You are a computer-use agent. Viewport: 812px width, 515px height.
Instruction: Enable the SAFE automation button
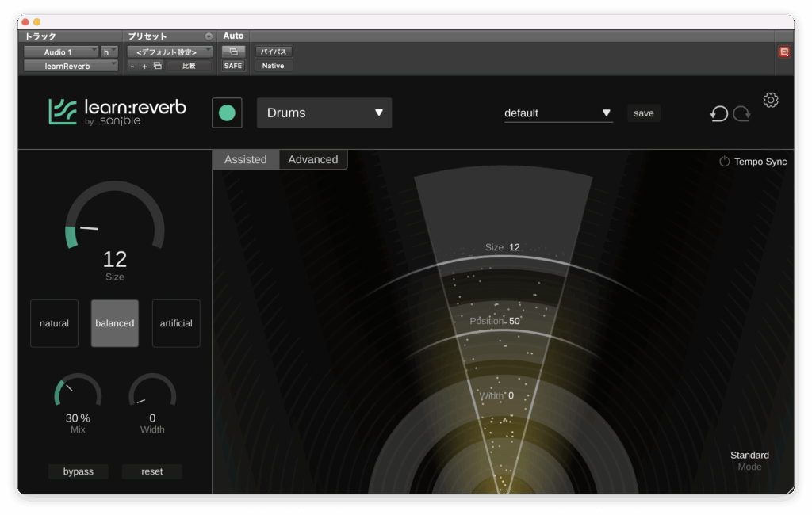coord(233,66)
